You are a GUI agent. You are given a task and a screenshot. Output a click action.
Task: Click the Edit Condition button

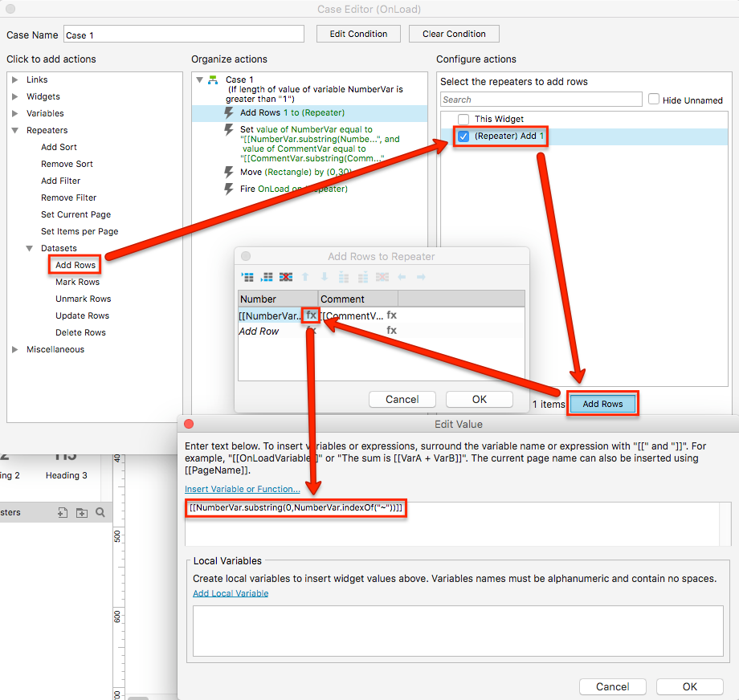point(357,34)
